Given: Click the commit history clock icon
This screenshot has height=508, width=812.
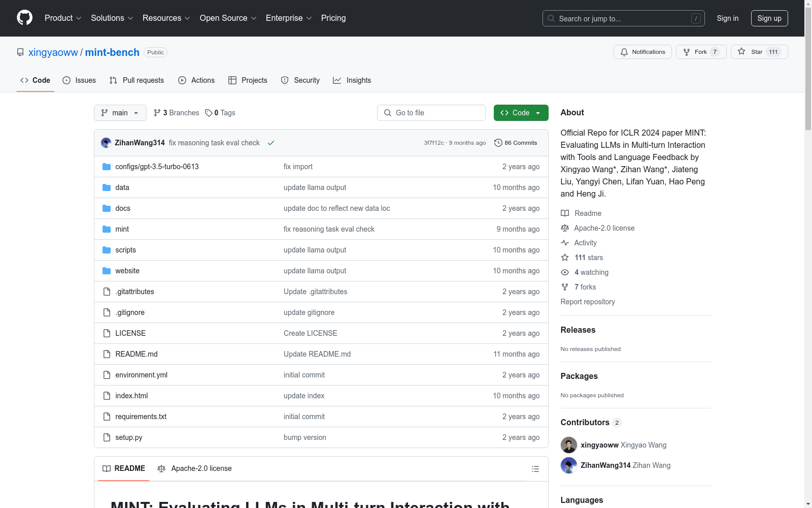Looking at the screenshot, I should pyautogui.click(x=498, y=143).
